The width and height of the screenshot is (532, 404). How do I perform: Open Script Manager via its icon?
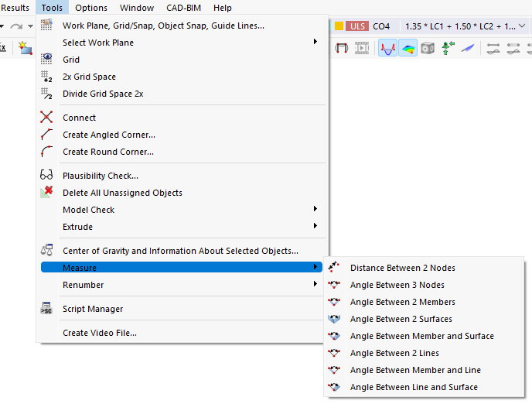click(46, 308)
